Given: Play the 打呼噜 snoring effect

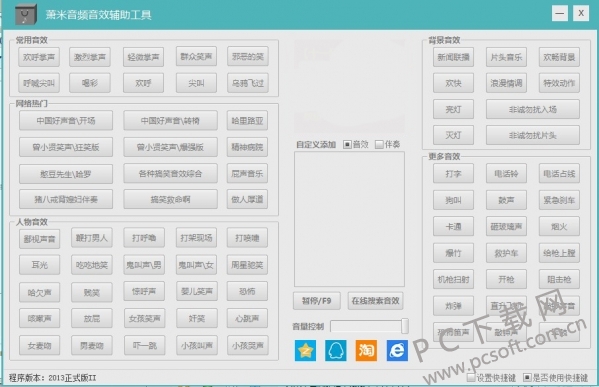Looking at the screenshot, I should tap(144, 238).
